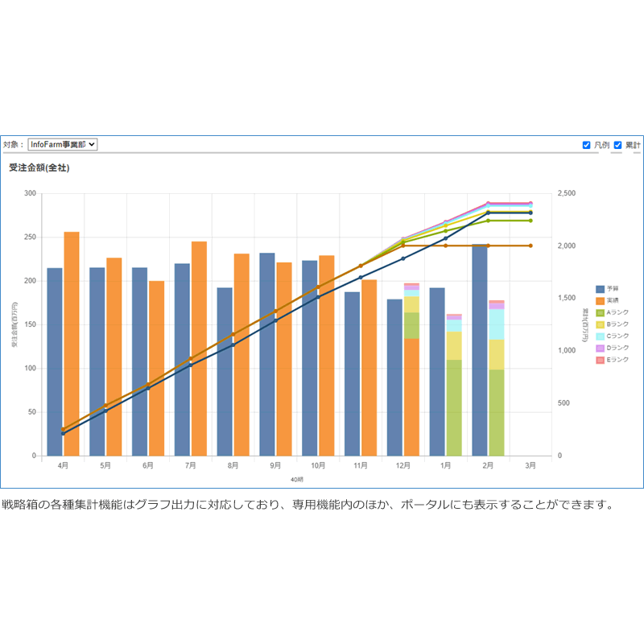Click the 実績 orange legend swatch
This screenshot has height=644, width=644.
click(x=600, y=300)
